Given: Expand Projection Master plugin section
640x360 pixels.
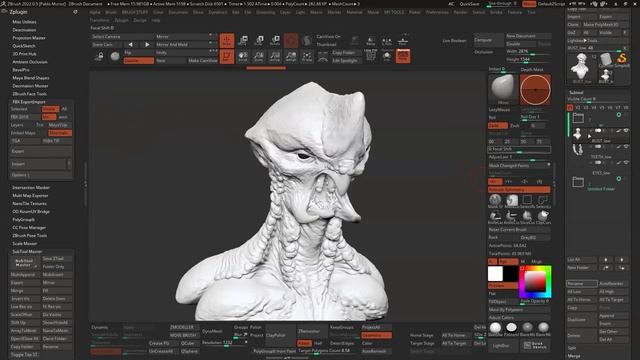Looking at the screenshot, I should point(29,38).
